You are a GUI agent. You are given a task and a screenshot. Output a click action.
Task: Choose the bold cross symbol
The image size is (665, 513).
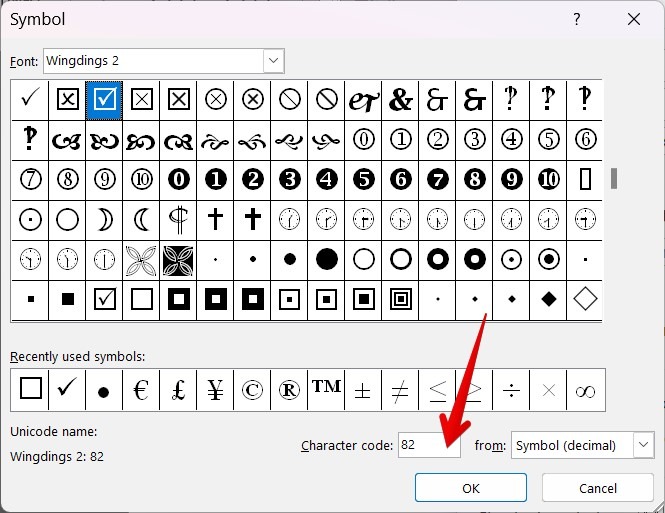[253, 220]
